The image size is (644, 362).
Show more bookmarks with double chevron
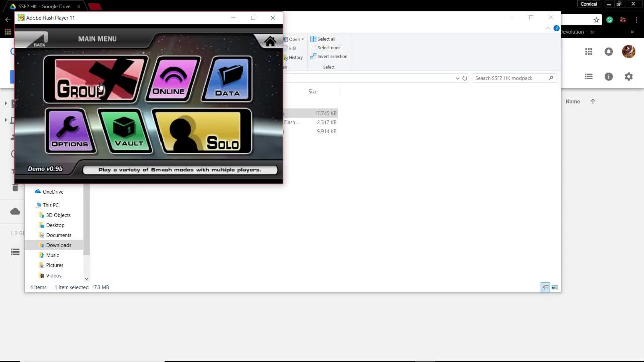coord(632,32)
